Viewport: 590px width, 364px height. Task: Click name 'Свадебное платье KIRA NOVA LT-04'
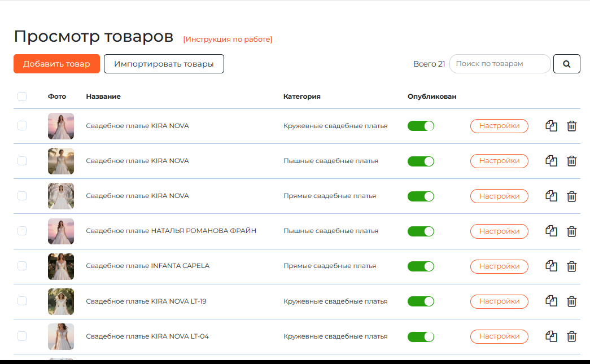pos(147,336)
